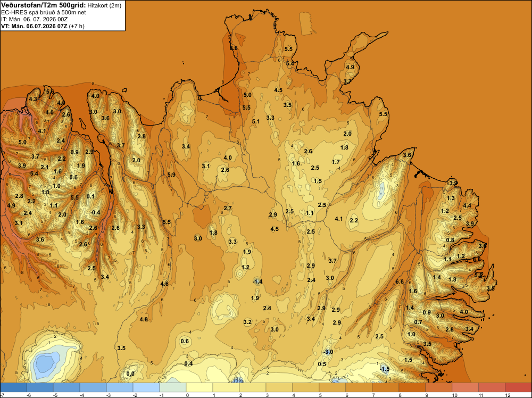Click the 0.8 temperature value on map

(x=450, y=240)
